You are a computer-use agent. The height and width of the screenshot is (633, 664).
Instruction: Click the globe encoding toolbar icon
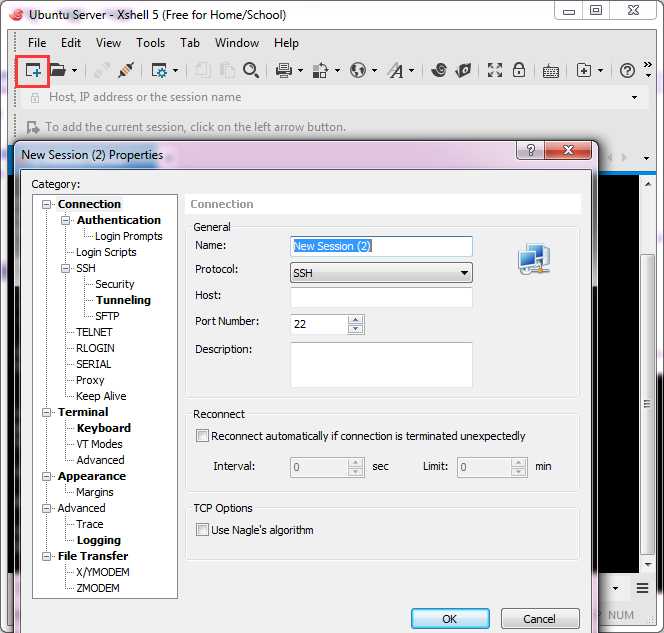pyautogui.click(x=358, y=70)
